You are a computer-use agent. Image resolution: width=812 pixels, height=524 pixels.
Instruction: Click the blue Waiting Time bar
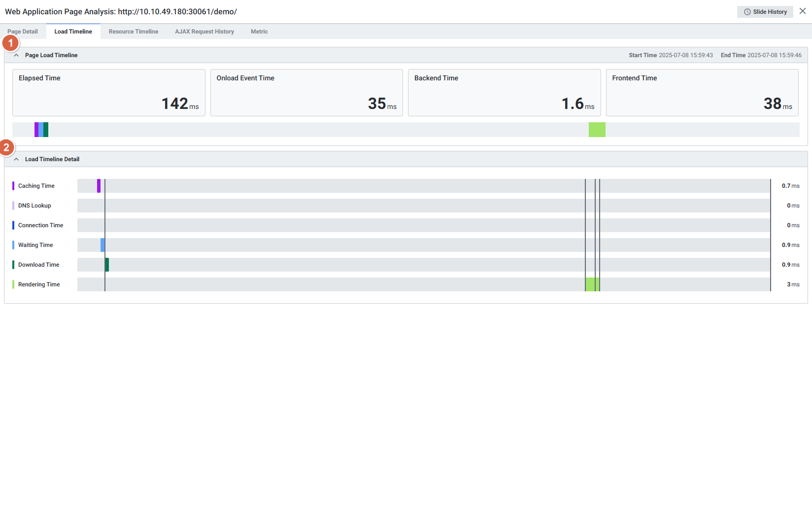pos(102,245)
